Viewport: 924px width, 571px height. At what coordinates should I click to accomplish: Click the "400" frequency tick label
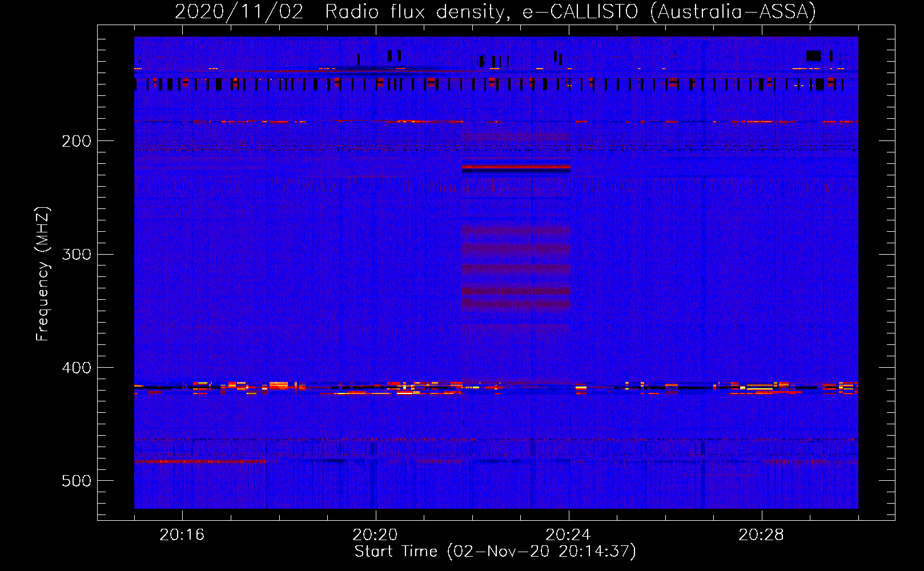[x=76, y=368]
